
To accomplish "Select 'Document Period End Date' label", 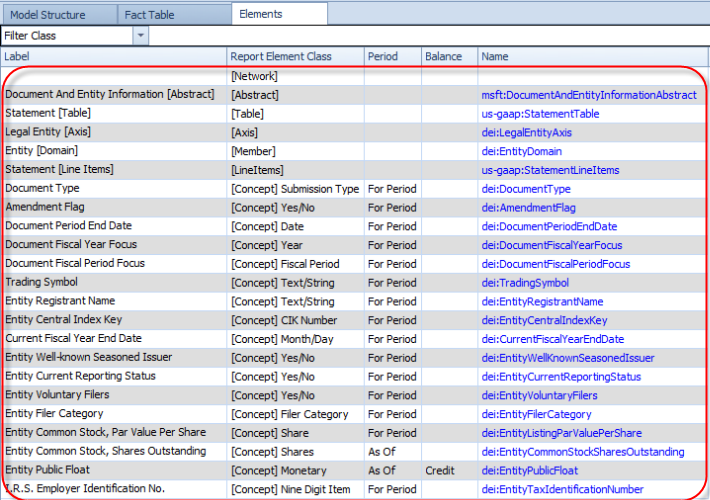I will pos(68,226).
